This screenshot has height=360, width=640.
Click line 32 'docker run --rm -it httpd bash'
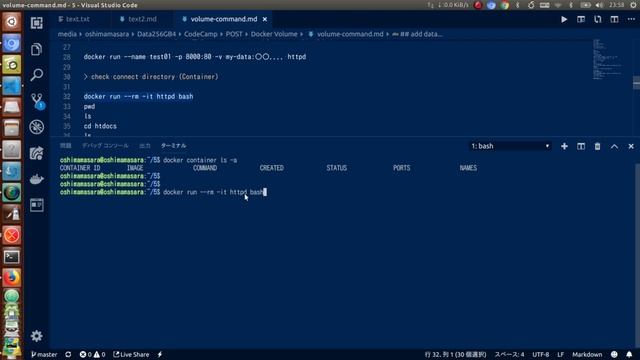pos(138,96)
